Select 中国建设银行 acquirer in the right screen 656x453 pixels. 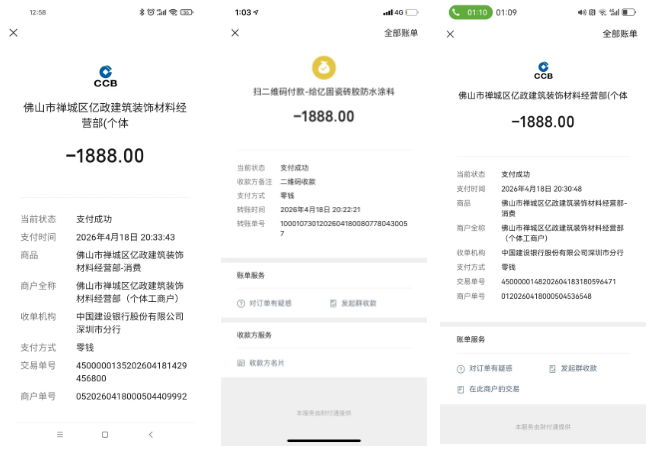[x=562, y=253]
